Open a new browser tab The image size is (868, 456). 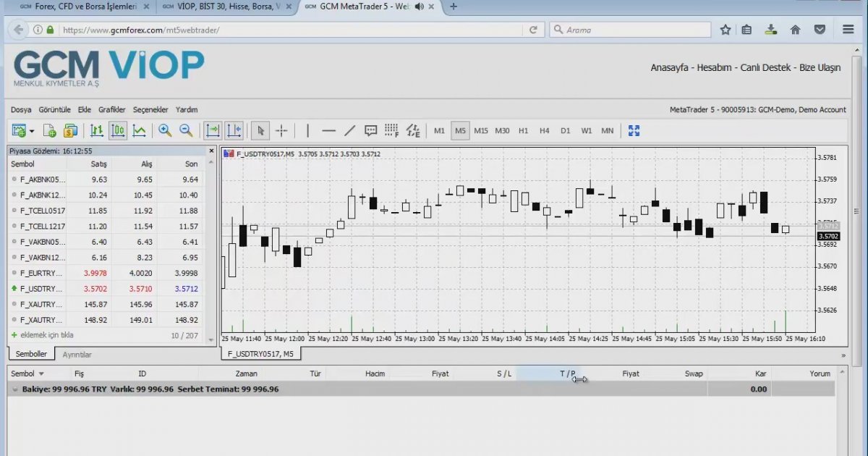click(454, 7)
